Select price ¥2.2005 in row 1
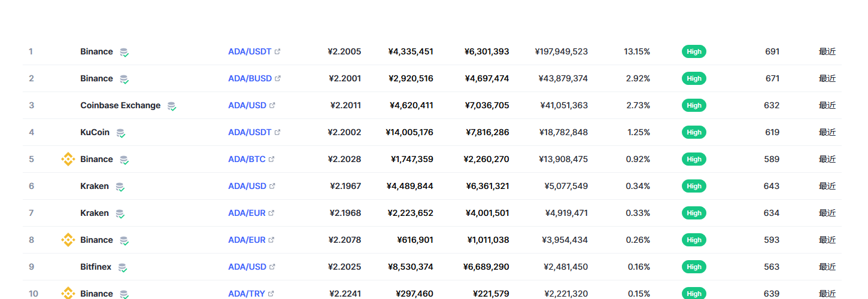Viewport: 868px width, 299px height. coord(345,51)
